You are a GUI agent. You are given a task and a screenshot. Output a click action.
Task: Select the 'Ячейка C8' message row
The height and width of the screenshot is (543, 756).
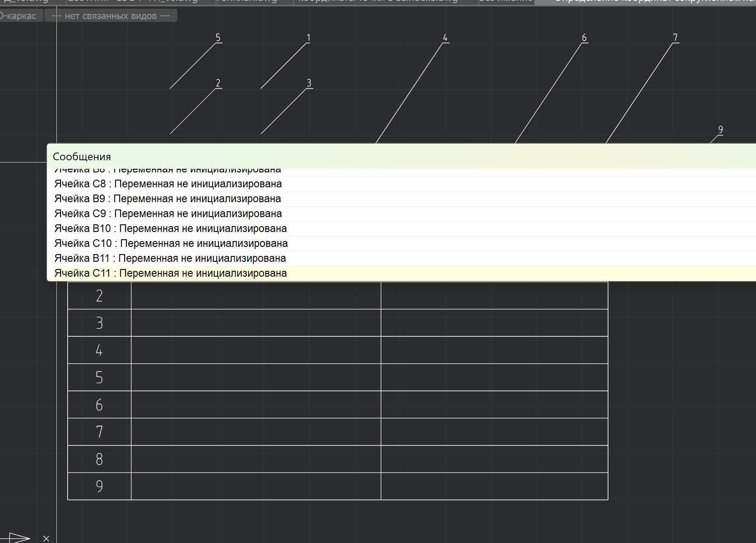(x=168, y=184)
